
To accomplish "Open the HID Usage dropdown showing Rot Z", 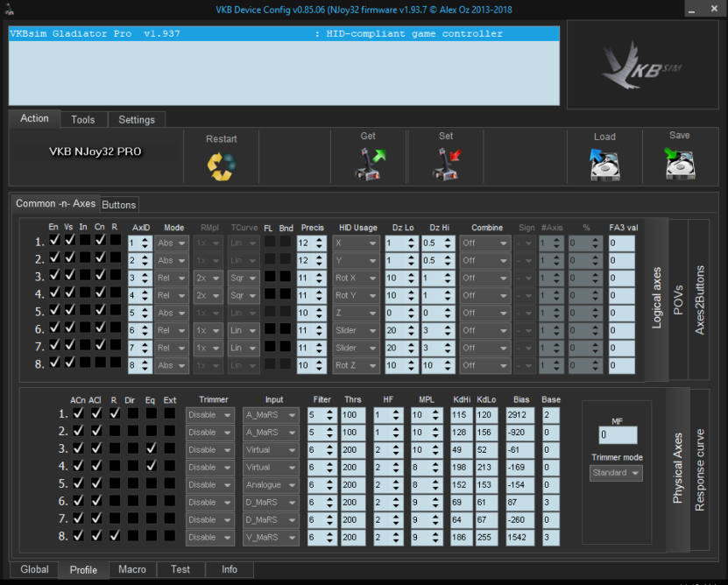I will 355,366.
